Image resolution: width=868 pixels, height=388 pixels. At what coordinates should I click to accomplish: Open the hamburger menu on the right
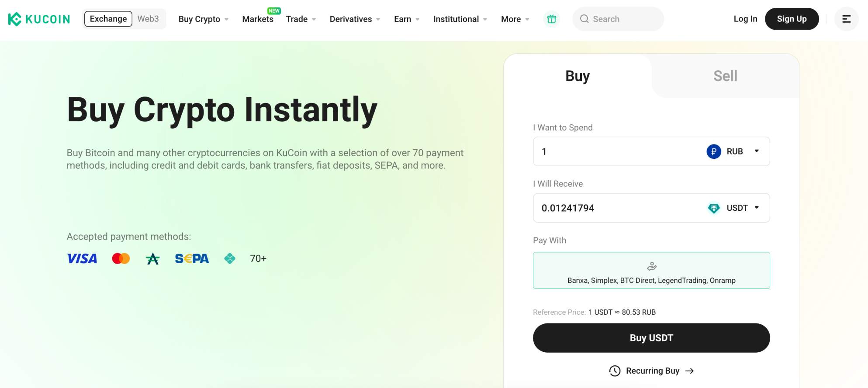846,19
